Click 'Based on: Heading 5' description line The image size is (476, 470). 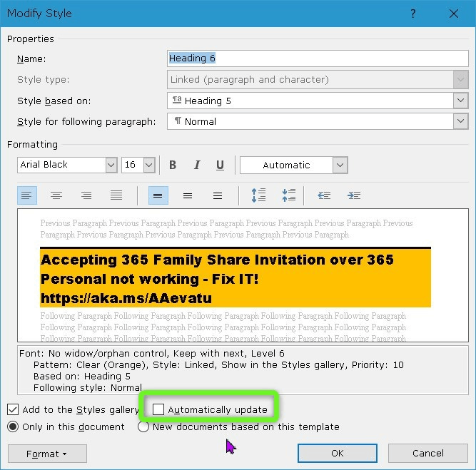[x=81, y=377]
